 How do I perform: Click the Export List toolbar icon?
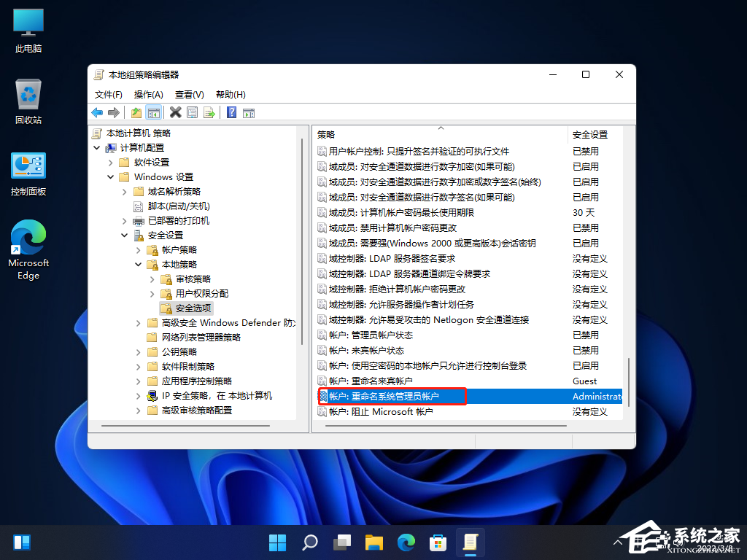[209, 112]
